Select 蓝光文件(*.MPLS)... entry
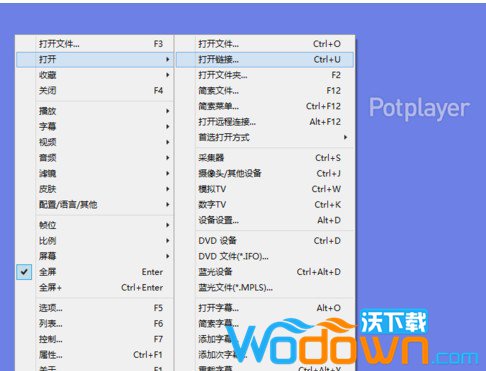486x371 pixels. click(x=265, y=287)
